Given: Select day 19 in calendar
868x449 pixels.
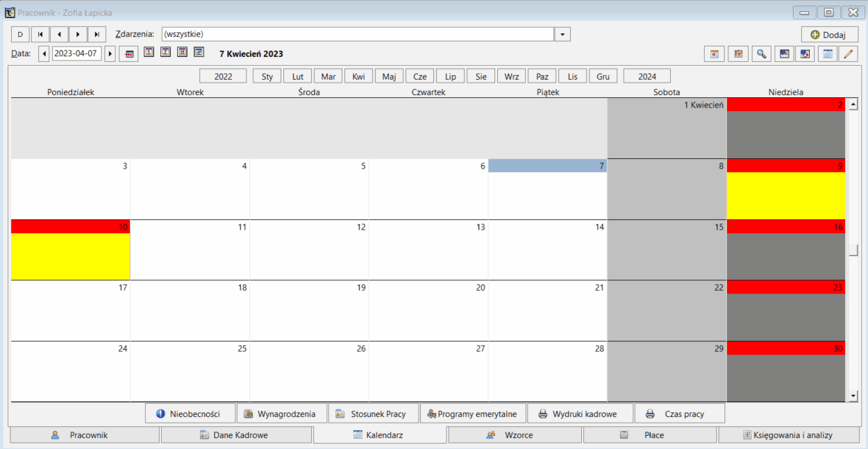Looking at the screenshot, I should tap(309, 310).
